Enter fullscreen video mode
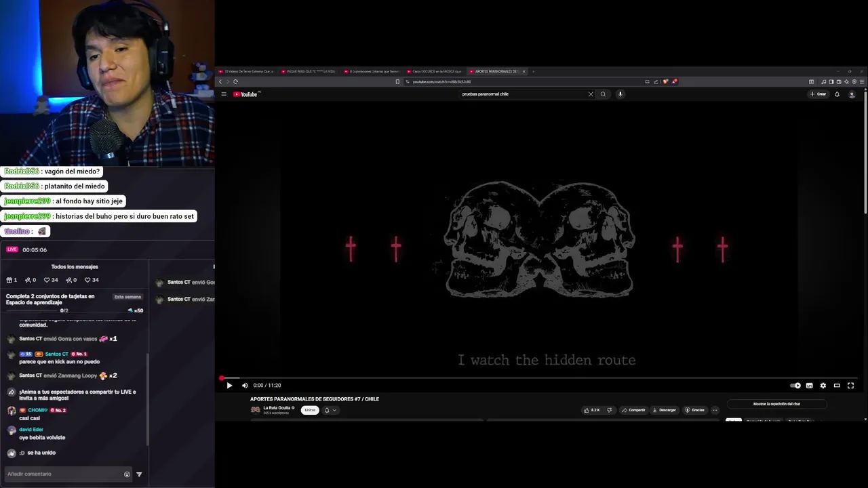 (x=850, y=386)
